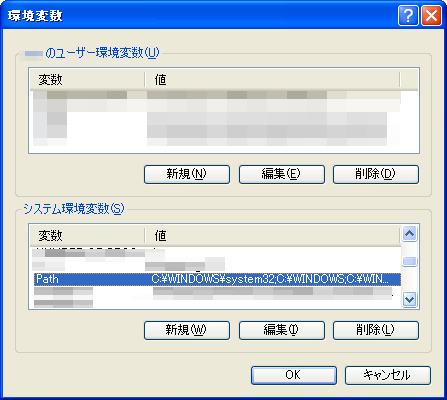Confirm with the OK button
447x400 pixels.
[x=294, y=375]
